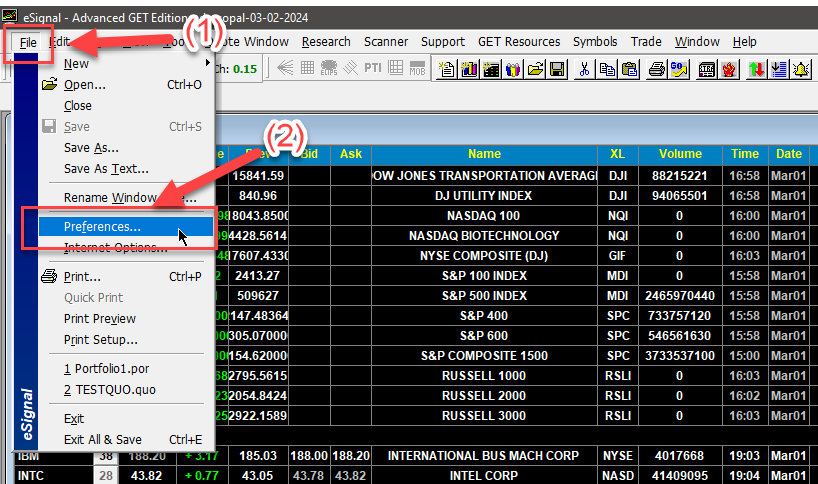Open the Quote Window menu
818x484 pixels.
coord(254,42)
